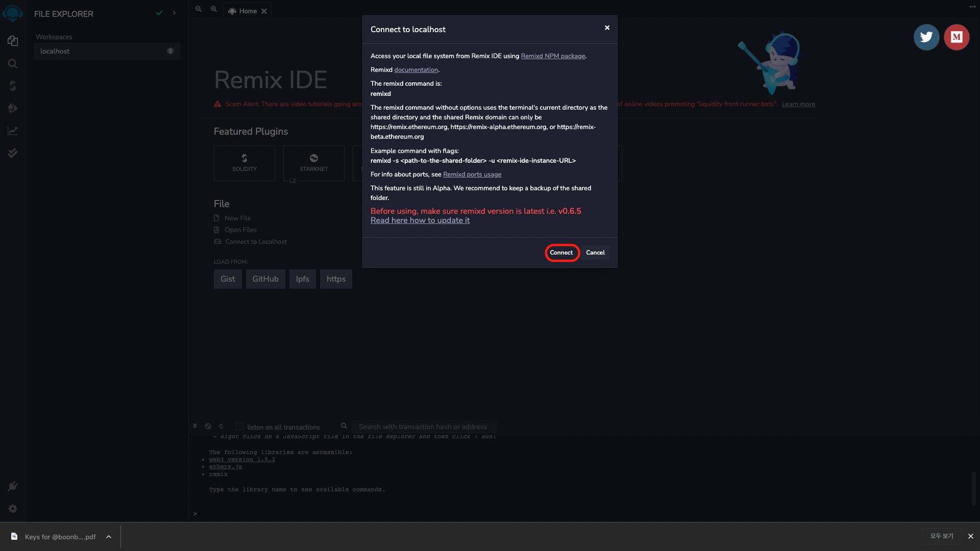Click the Remix logo icon
This screenshot has height=551, width=980.
pos(13,13)
